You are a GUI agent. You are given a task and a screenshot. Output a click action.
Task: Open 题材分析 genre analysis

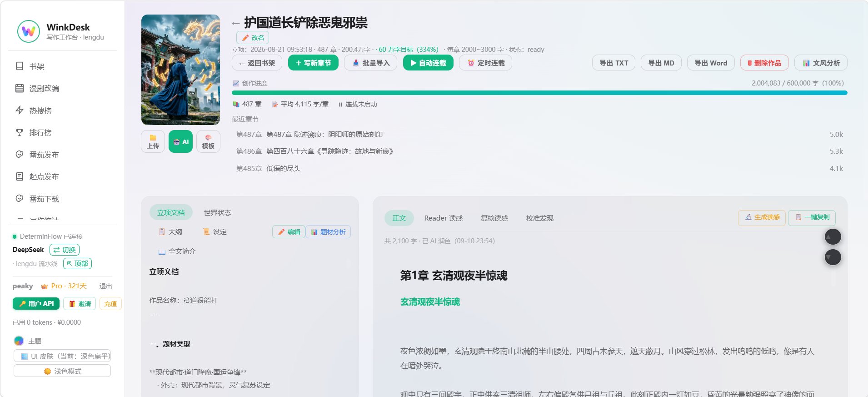pyautogui.click(x=328, y=232)
